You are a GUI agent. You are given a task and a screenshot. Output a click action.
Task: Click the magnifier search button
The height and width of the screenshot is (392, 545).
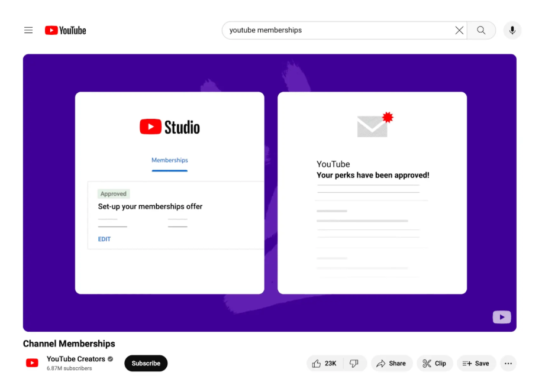481,31
